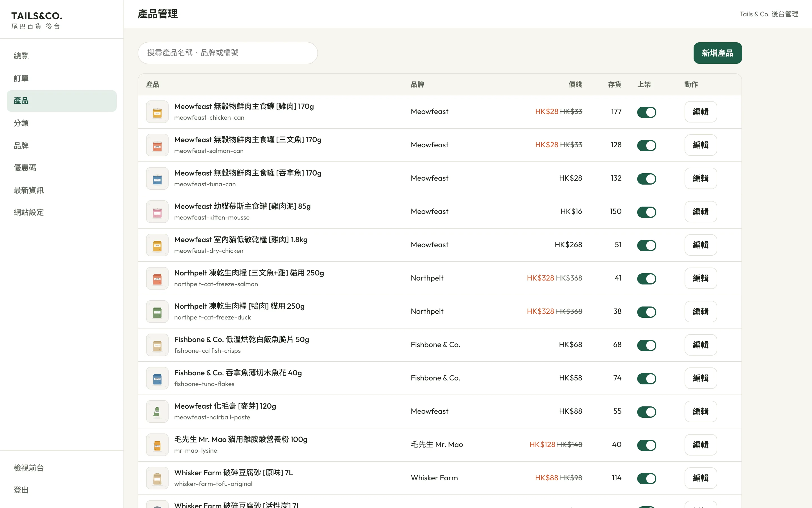Image resolution: width=812 pixels, height=508 pixels.
Task: Click the 新增產品 button
Action: 717,53
